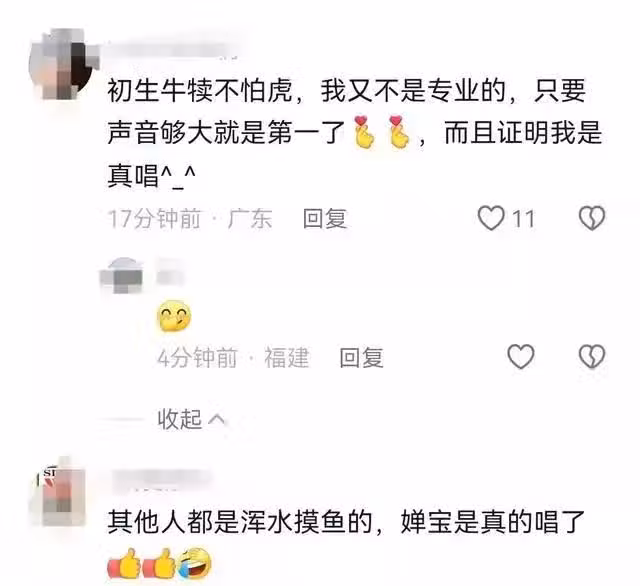Select the 初生牛犊不怕虎 comment text
Screen dimensions: 640x586
click(x=354, y=133)
